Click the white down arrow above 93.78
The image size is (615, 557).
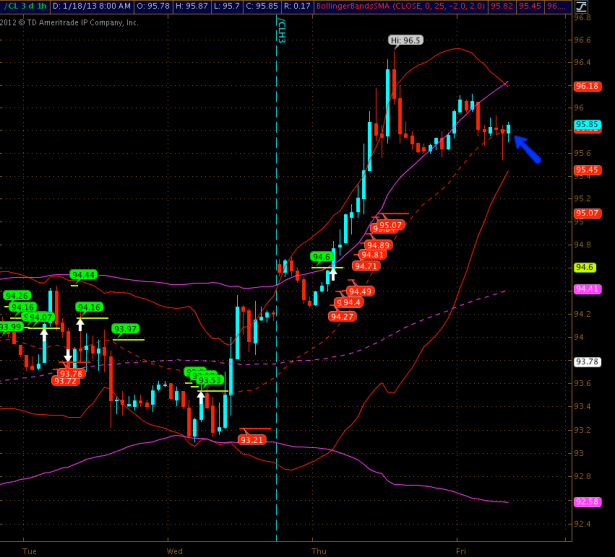(68, 355)
